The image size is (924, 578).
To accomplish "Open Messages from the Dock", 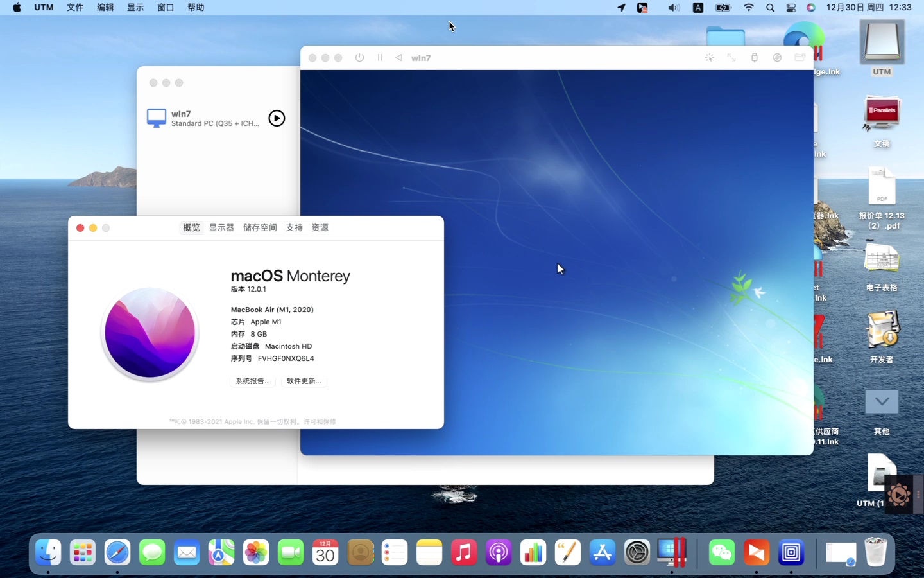I will 152,552.
